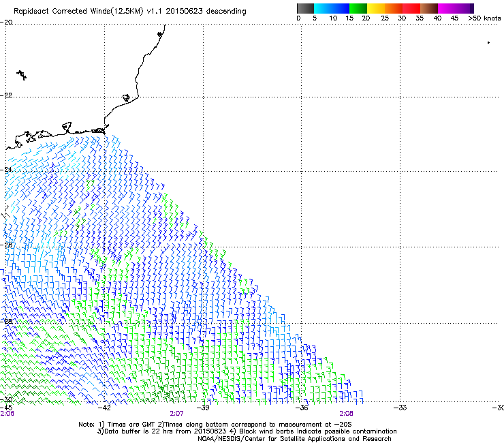Click the yellow 20-25 knots legend color

coord(376,8)
